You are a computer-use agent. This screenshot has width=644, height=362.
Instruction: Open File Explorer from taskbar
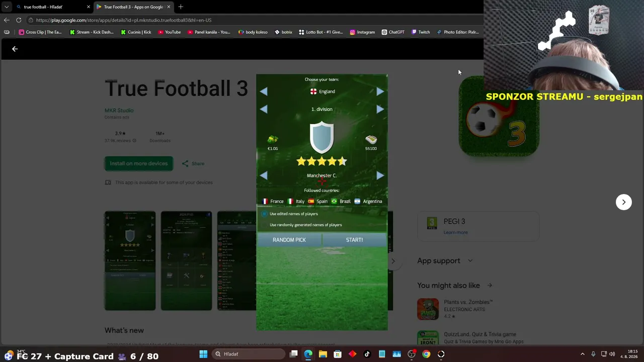[323, 354]
